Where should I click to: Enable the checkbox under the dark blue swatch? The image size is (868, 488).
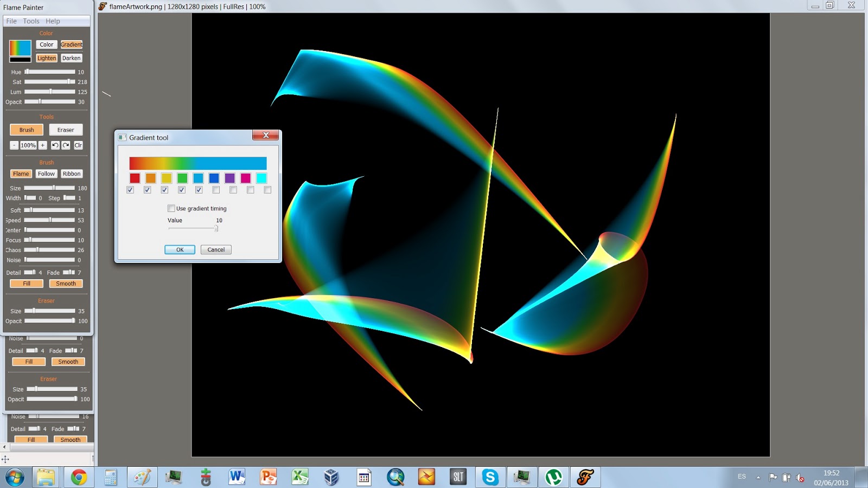[x=216, y=190]
